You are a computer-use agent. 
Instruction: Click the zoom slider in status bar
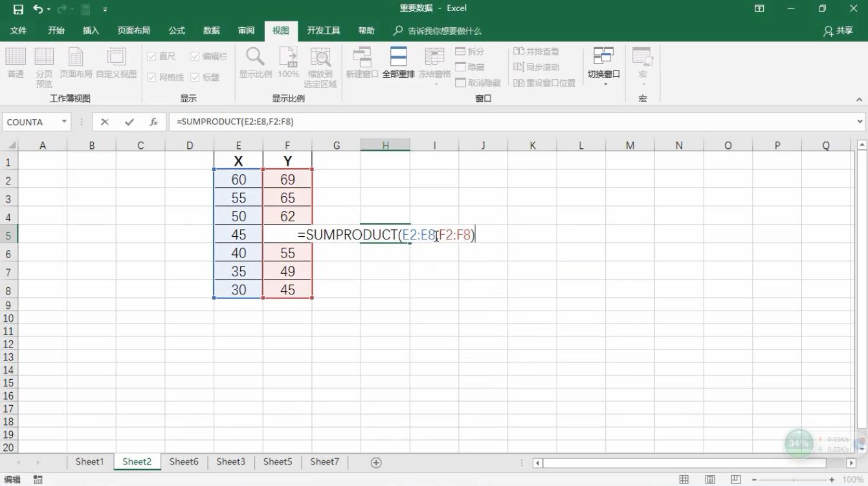coord(795,480)
